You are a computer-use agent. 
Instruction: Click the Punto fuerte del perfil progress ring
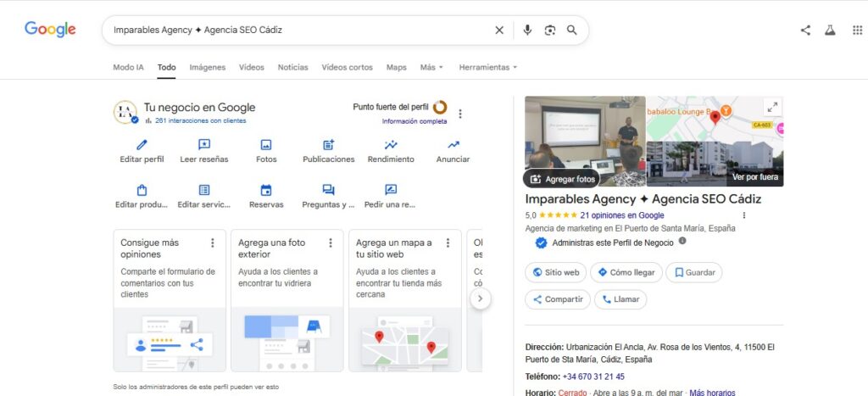tap(440, 107)
